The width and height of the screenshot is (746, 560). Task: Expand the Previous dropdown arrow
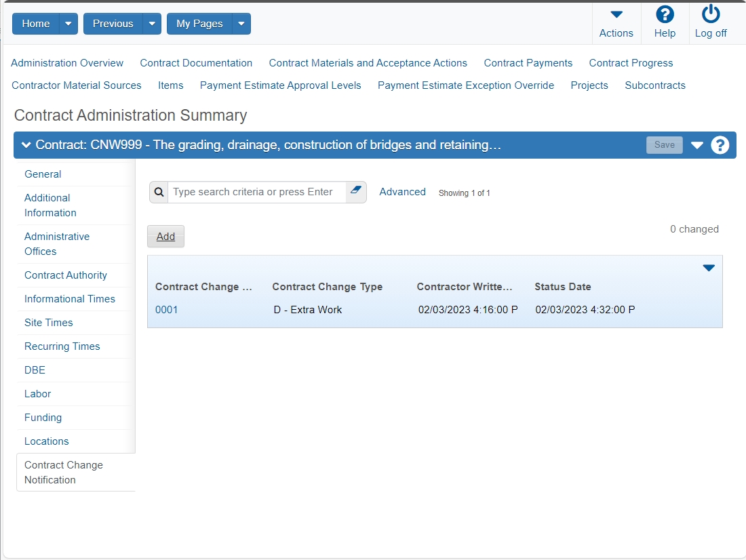152,24
